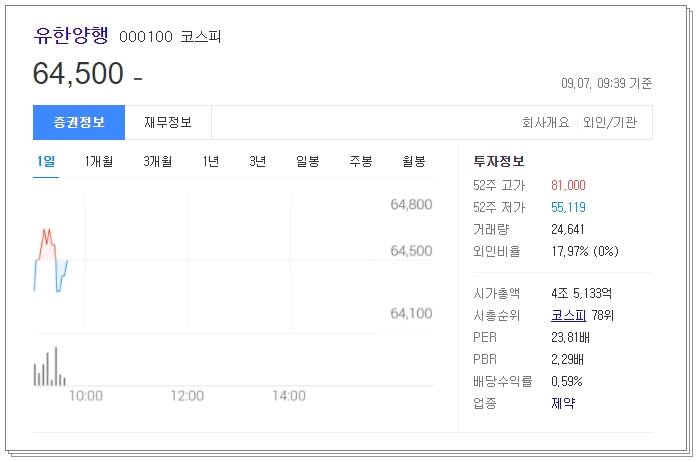Viewport: 698px width, 462px height.
Task: Click the PER value 23.81배
Action: 570,337
